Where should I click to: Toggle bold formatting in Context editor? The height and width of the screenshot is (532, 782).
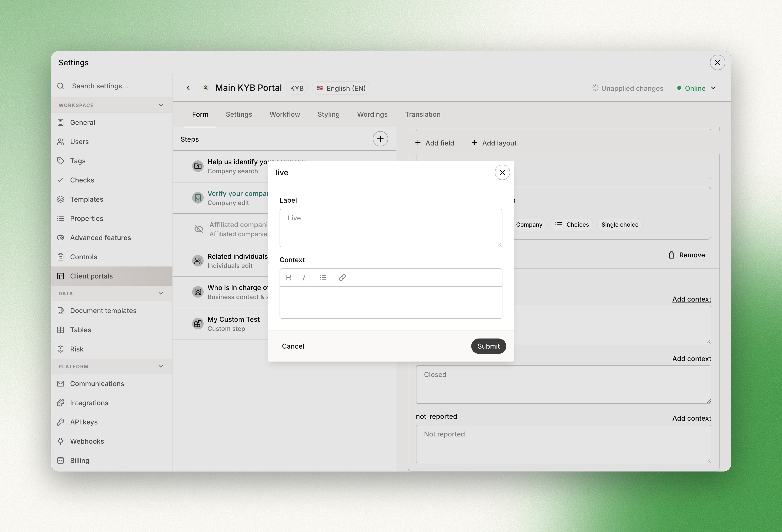coord(289,278)
